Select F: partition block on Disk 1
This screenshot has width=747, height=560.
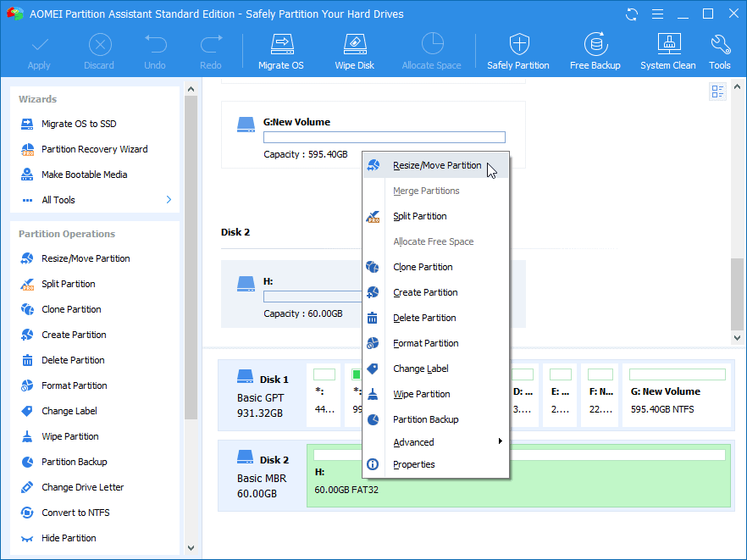(x=600, y=395)
